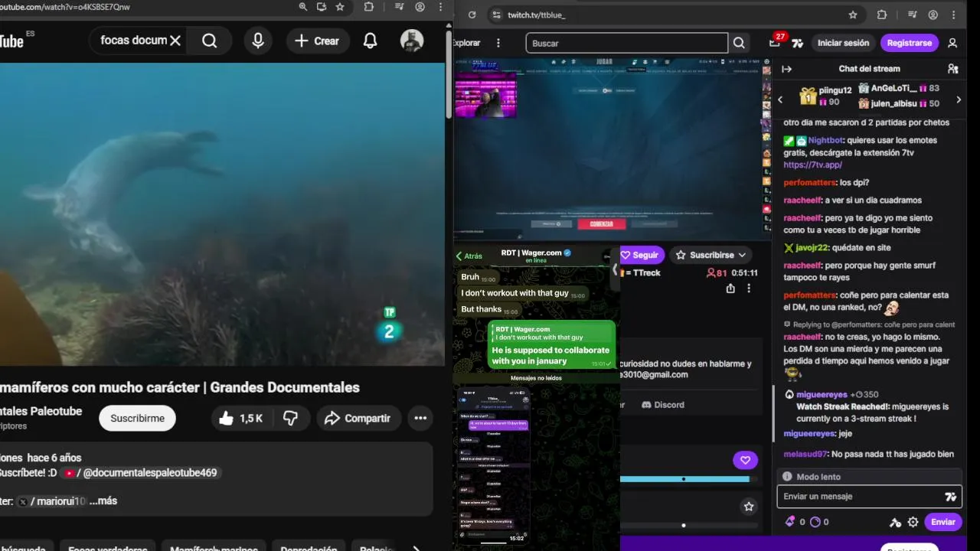Viewport: 980px width, 551px height.
Task: Go back with Atrás in WhatsApp chat
Action: tap(469, 256)
